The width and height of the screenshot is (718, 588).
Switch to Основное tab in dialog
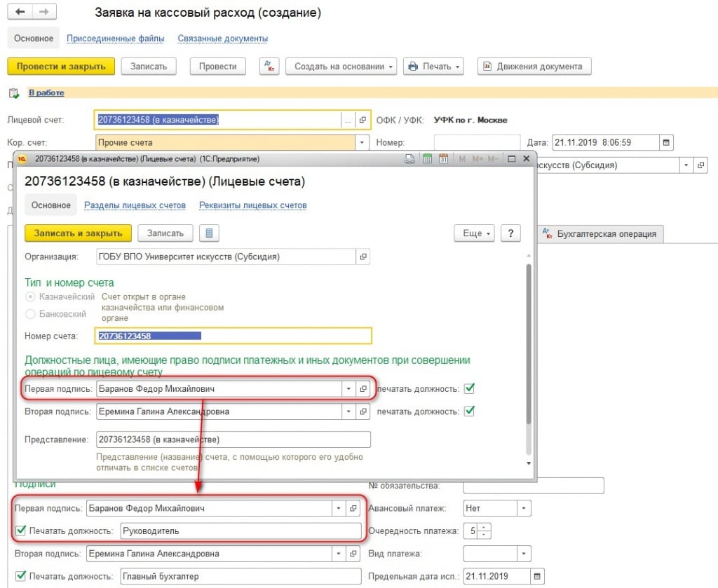coord(50,205)
